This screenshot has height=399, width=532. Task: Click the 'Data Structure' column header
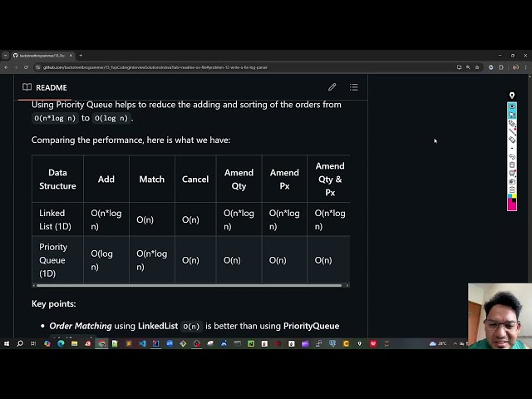coord(57,180)
